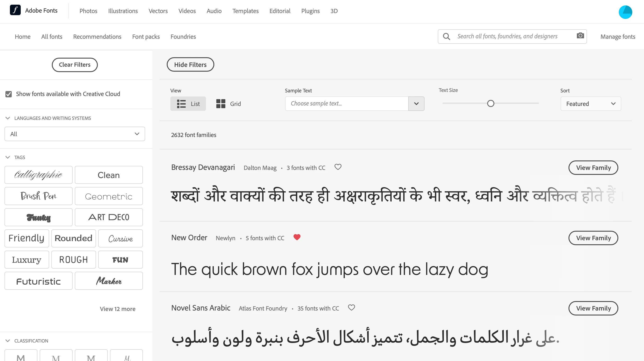The width and height of the screenshot is (644, 361).
Task: Collapse the Tags section chevron
Action: [8, 157]
